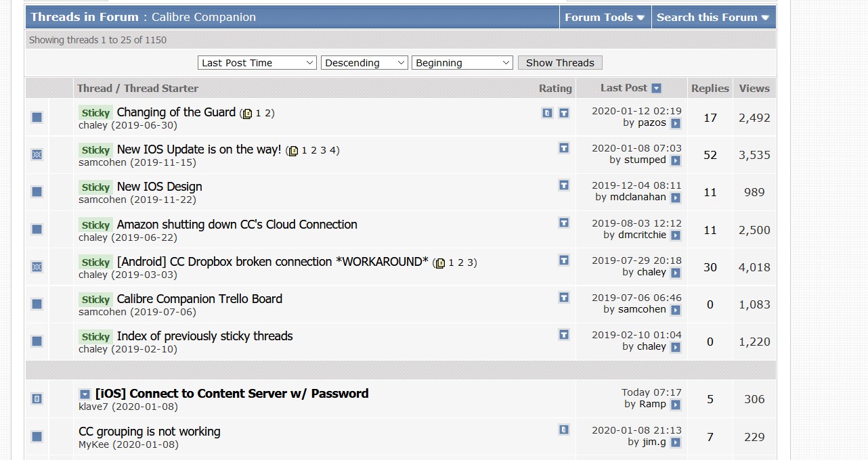Click go-to-last-post icon in Index of previously sticky threads row
Image resolution: width=868 pixels, height=460 pixels.
pos(676,347)
